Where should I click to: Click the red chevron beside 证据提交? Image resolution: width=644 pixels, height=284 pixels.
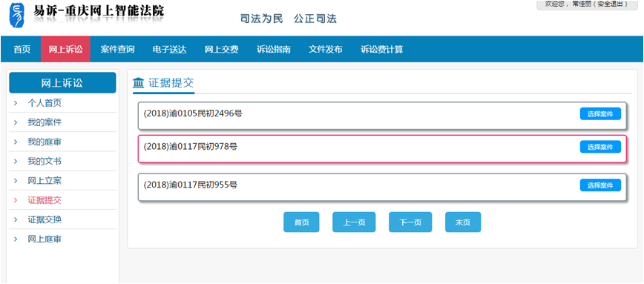[x=16, y=200]
